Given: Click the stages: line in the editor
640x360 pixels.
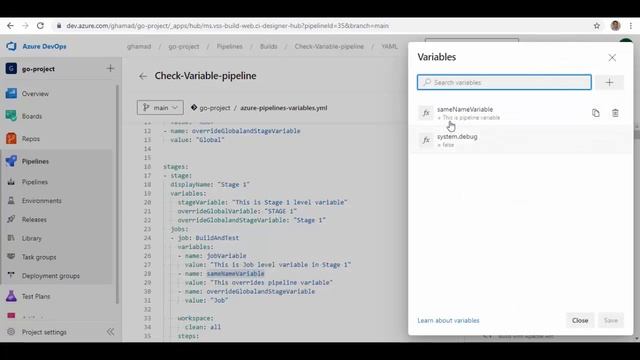Looking at the screenshot, I should pos(176,167).
